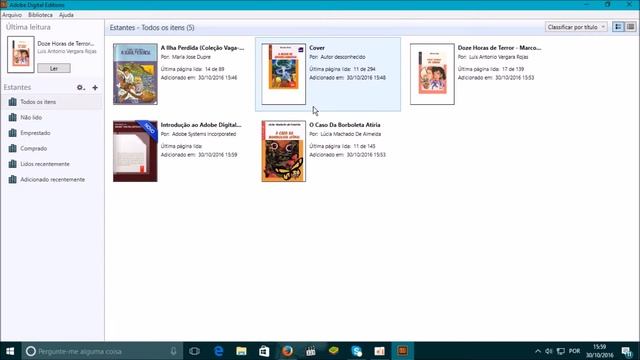Click the Cover title text

click(x=317, y=48)
